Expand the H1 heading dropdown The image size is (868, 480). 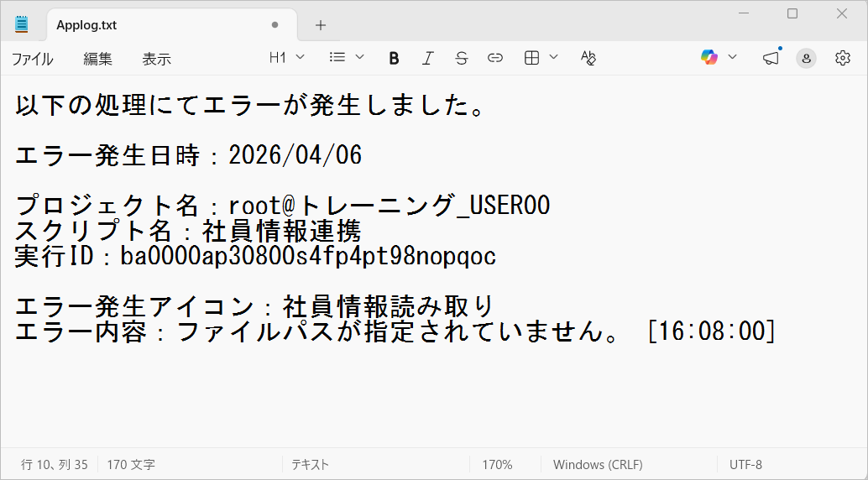pos(286,57)
